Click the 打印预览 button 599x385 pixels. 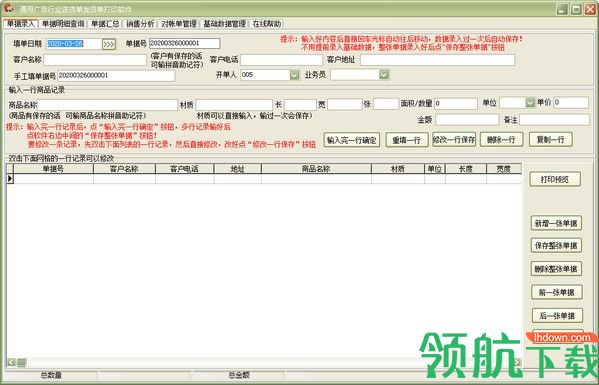point(555,180)
